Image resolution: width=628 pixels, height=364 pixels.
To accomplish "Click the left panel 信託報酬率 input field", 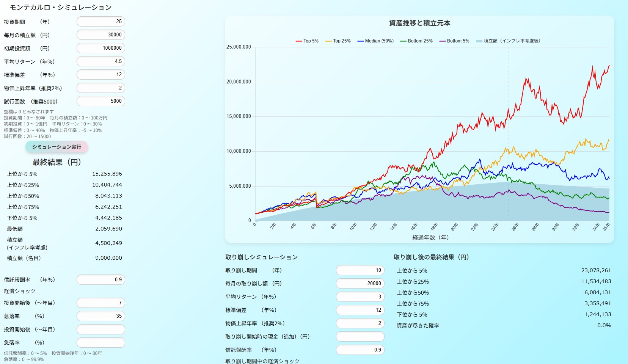I will point(101,280).
